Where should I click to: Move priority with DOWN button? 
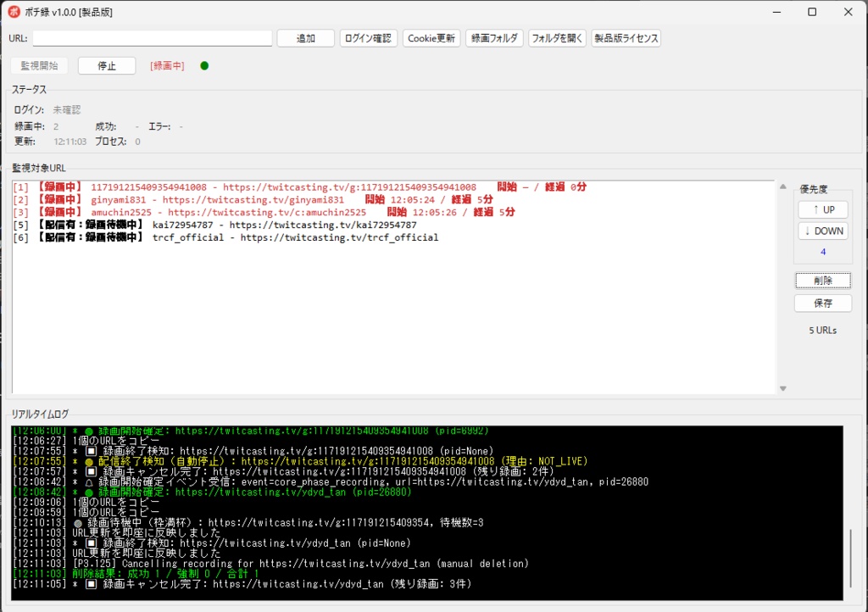pyautogui.click(x=823, y=231)
